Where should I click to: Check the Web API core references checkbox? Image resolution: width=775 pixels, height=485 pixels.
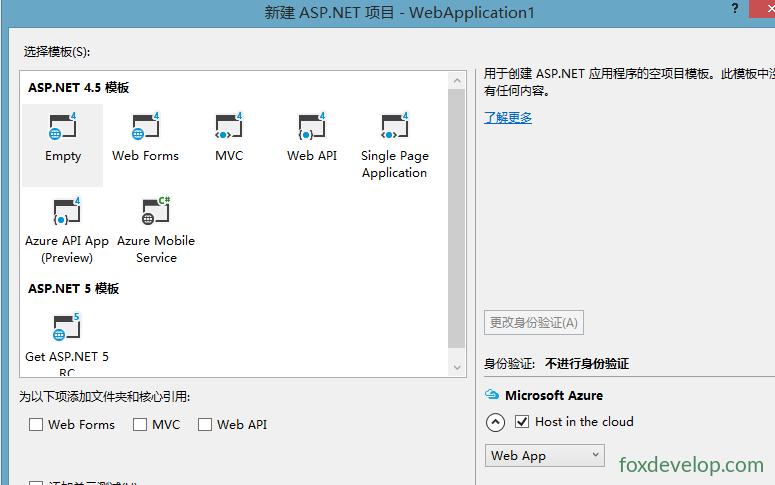(205, 425)
